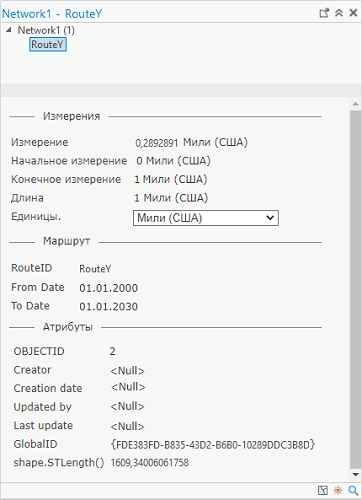This screenshot has height=500, width=362.
Task: Click the Null value next to Updated by
Action: (127, 407)
